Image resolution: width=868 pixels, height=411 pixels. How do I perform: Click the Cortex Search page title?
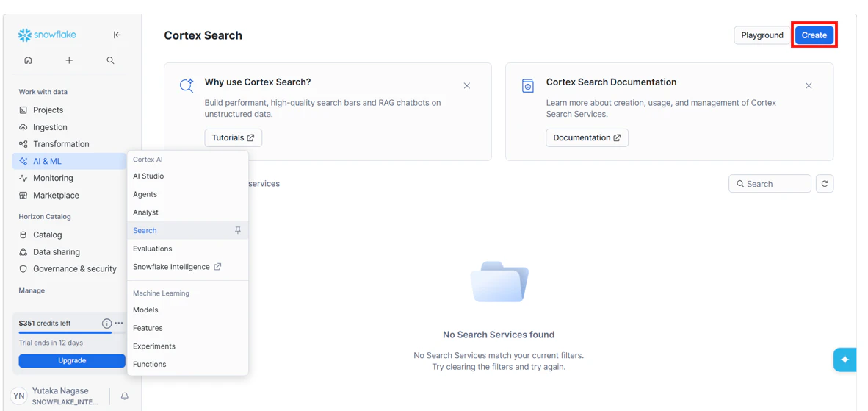[x=203, y=35]
